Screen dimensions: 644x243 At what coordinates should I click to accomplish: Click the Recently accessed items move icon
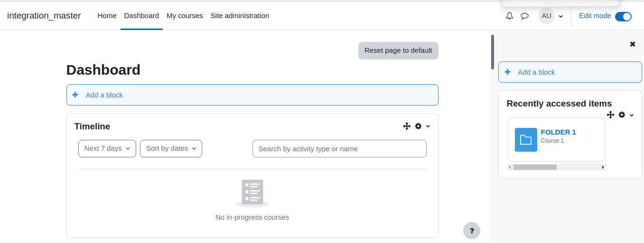tap(610, 115)
